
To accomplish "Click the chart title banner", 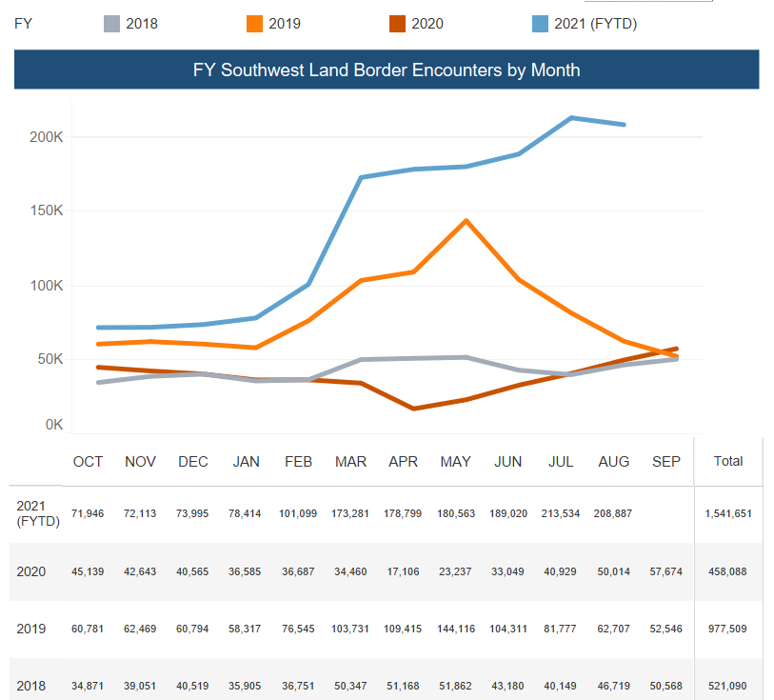I will 387,70.
